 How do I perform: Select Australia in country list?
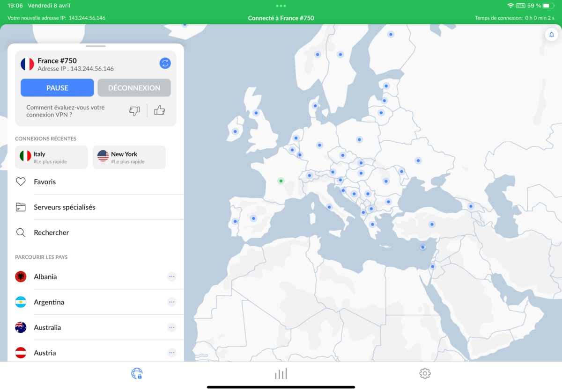[96, 327]
